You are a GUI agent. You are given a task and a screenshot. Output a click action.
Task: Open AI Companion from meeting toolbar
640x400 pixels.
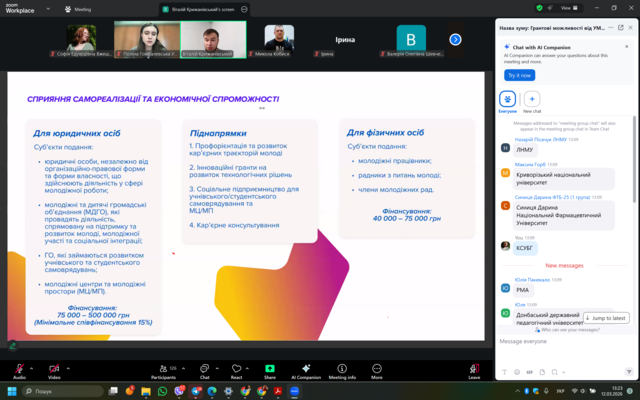tap(304, 368)
